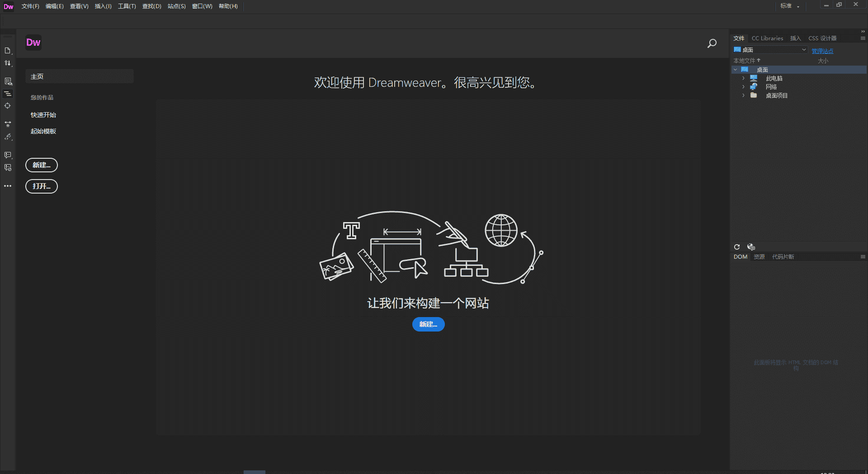Sort by the 本地文件 column header
Image resolution: width=868 pixels, height=474 pixels.
click(x=747, y=61)
